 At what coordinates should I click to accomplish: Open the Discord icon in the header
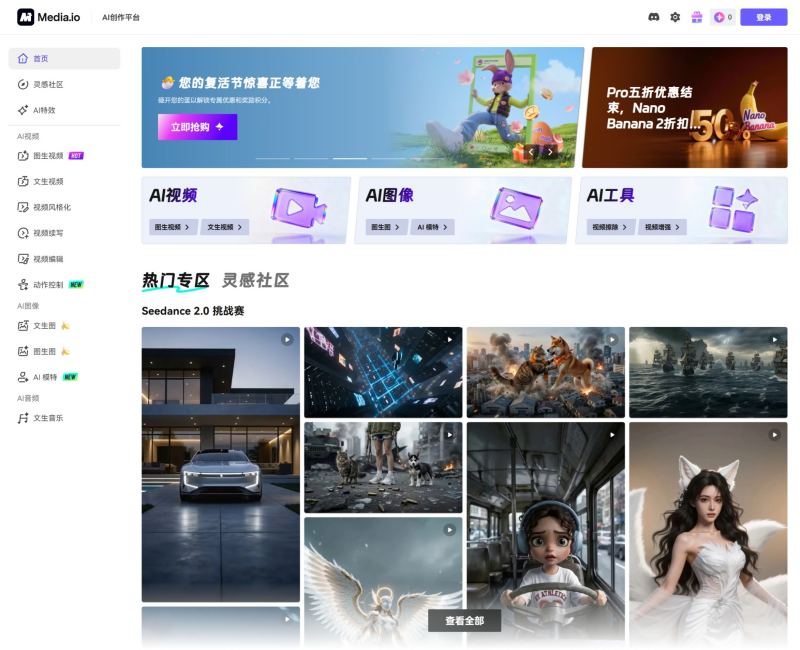(653, 17)
